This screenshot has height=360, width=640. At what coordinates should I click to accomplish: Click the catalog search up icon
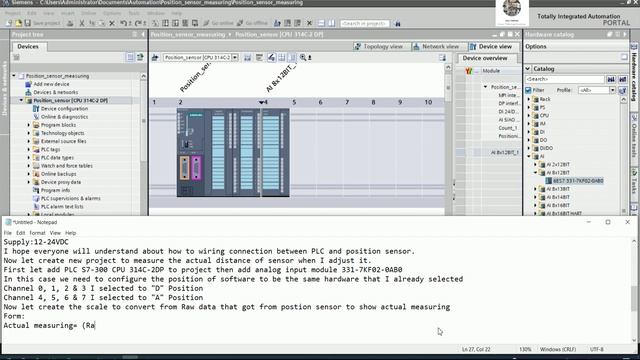click(x=622, y=79)
